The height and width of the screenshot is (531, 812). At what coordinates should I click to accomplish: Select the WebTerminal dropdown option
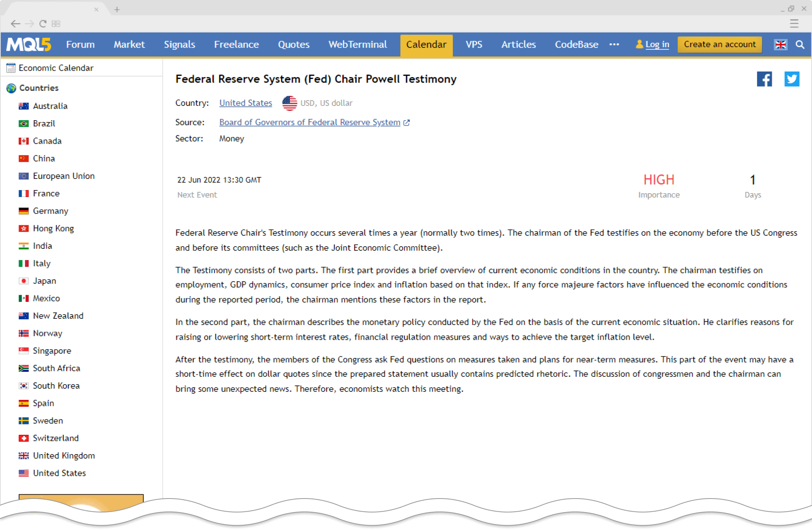356,44
